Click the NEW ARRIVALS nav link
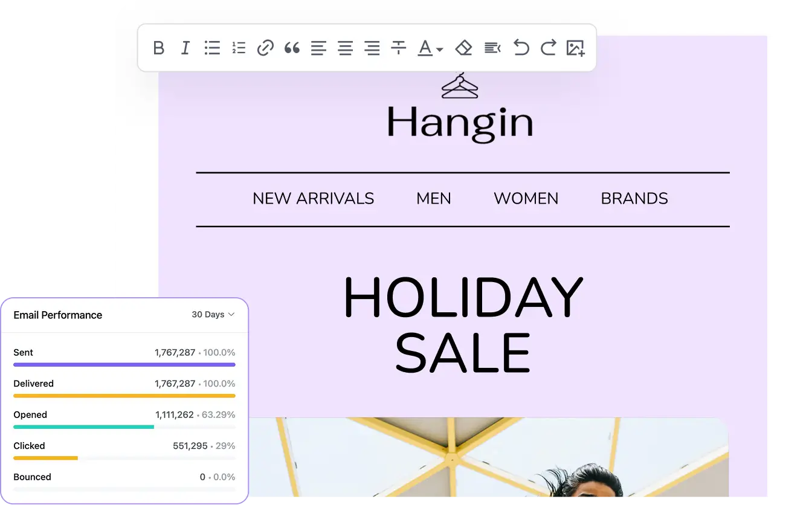 (313, 199)
